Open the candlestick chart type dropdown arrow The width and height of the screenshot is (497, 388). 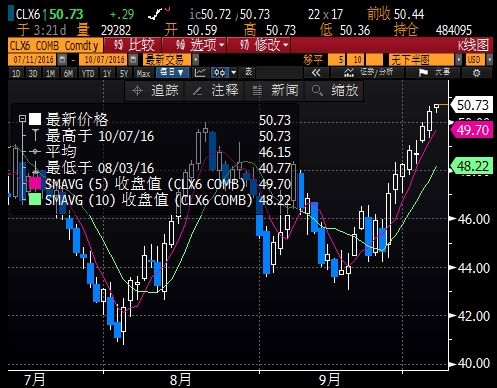point(234,72)
